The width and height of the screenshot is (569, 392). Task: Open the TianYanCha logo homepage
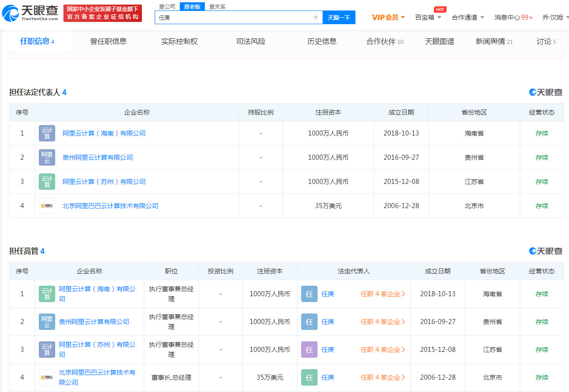(x=30, y=13)
